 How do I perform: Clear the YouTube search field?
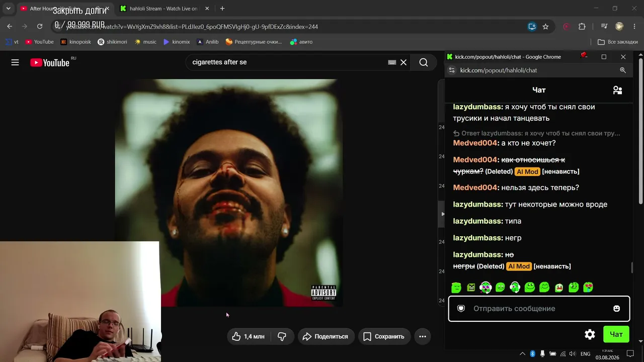click(404, 62)
